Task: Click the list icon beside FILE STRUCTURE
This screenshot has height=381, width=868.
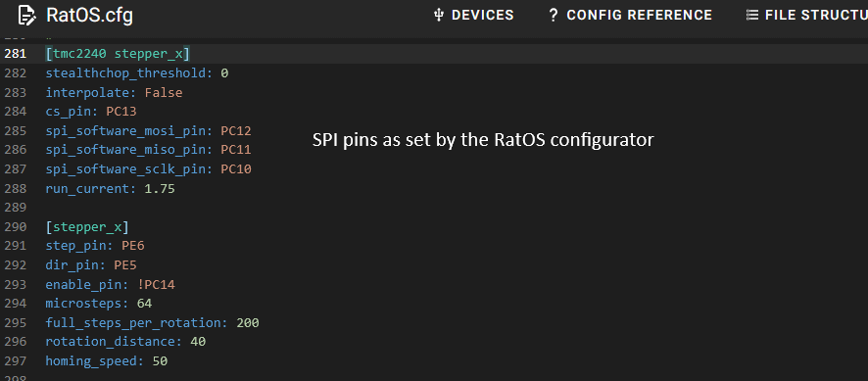Action: click(751, 15)
